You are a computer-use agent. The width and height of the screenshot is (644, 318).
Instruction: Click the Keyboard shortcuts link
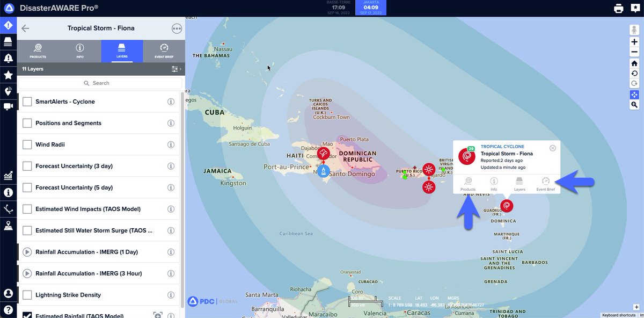(619, 315)
